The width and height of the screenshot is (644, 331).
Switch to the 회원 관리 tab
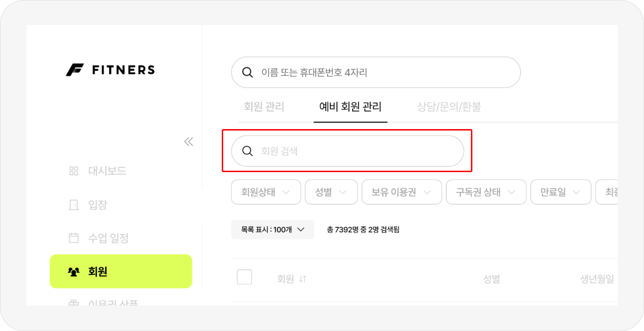pyautogui.click(x=264, y=107)
